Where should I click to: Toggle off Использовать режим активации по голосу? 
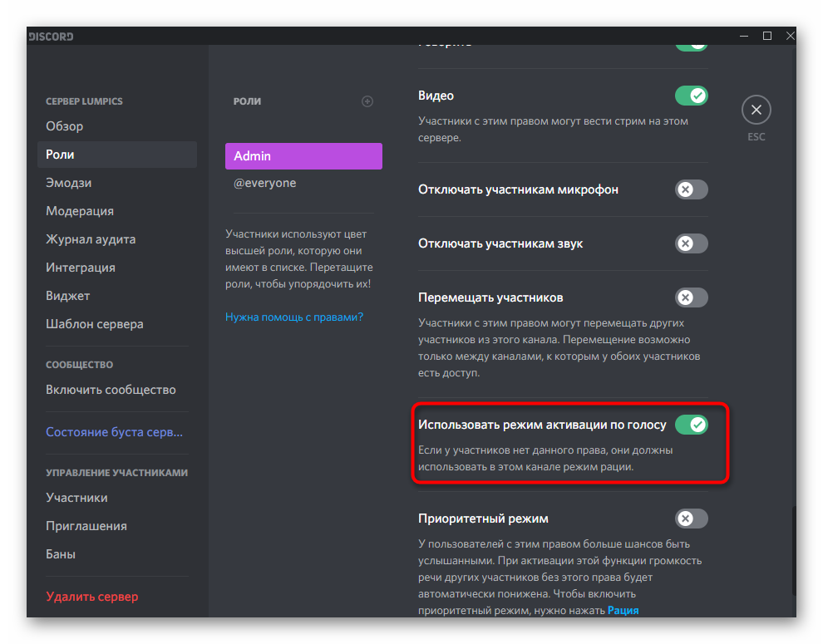click(x=691, y=425)
